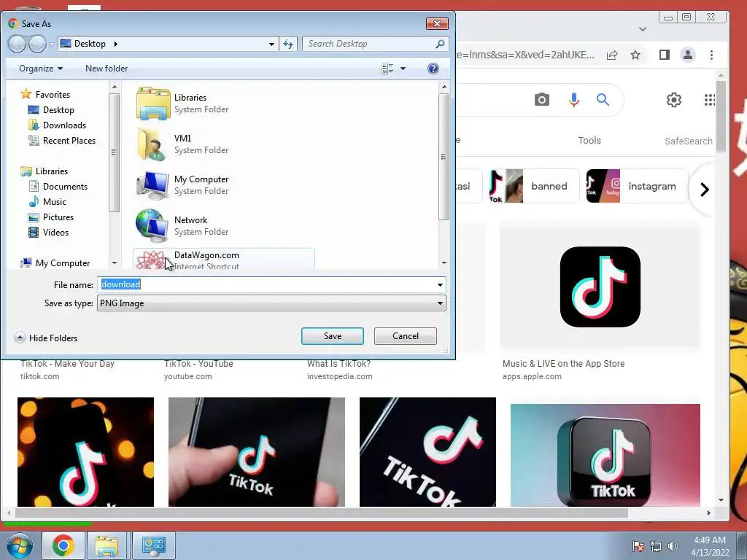Toggle Chrome side panel icon
The width and height of the screenshot is (747, 560).
[665, 55]
